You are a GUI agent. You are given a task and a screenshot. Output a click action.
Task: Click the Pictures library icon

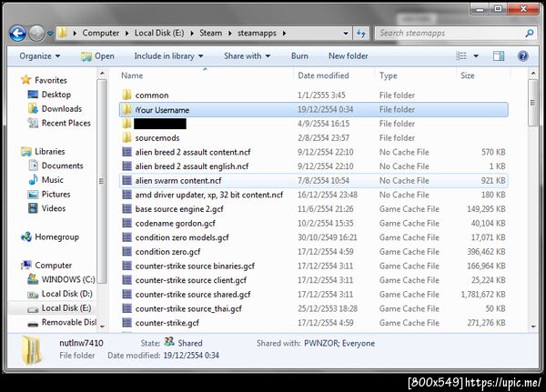pyautogui.click(x=33, y=195)
